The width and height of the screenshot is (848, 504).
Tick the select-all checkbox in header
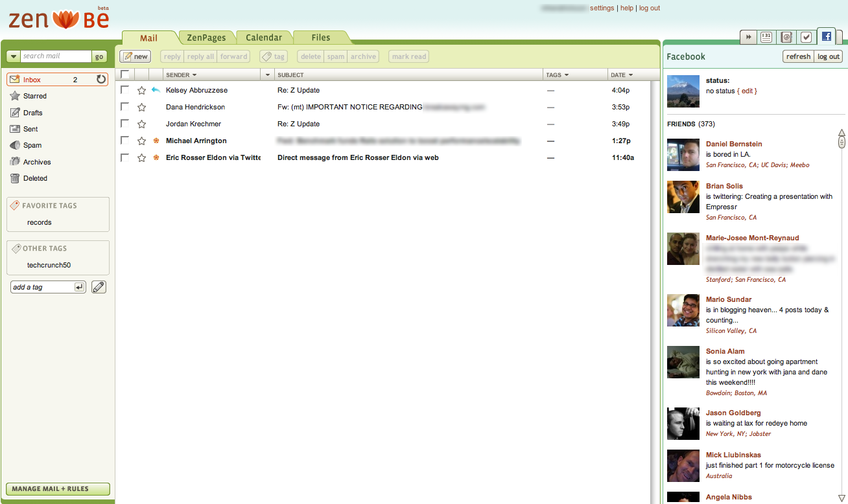coord(125,74)
